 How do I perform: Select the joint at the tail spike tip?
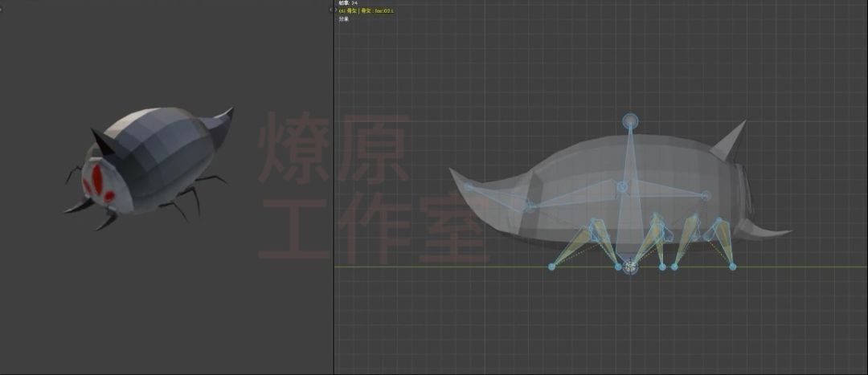pos(469,187)
